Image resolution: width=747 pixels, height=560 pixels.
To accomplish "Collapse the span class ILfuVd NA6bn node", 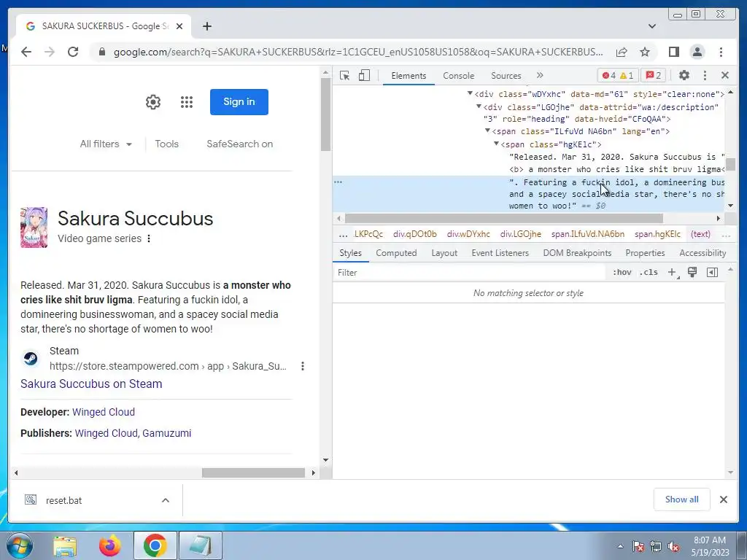I will [487, 131].
